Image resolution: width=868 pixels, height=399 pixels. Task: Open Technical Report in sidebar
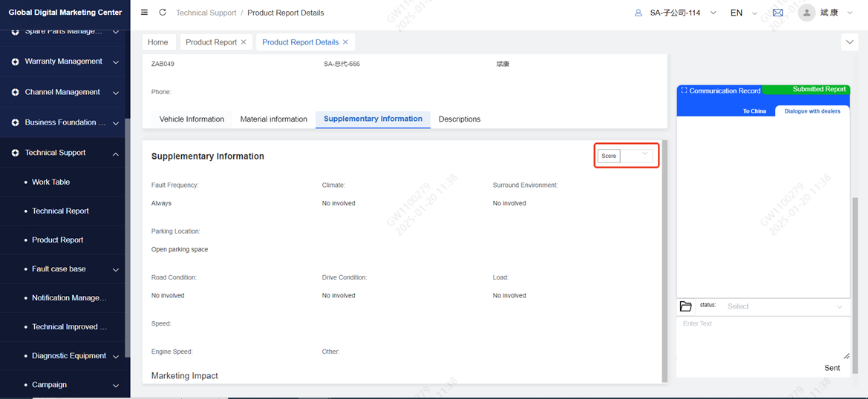(x=60, y=211)
